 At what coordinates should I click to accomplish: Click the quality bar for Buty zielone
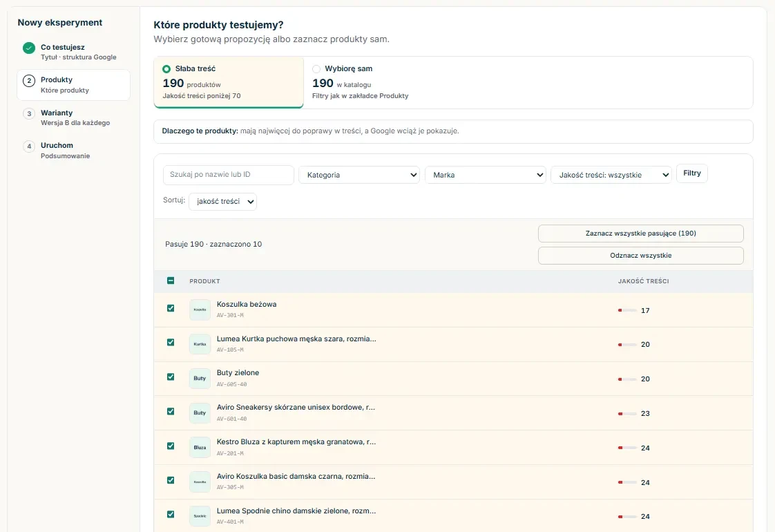626,379
